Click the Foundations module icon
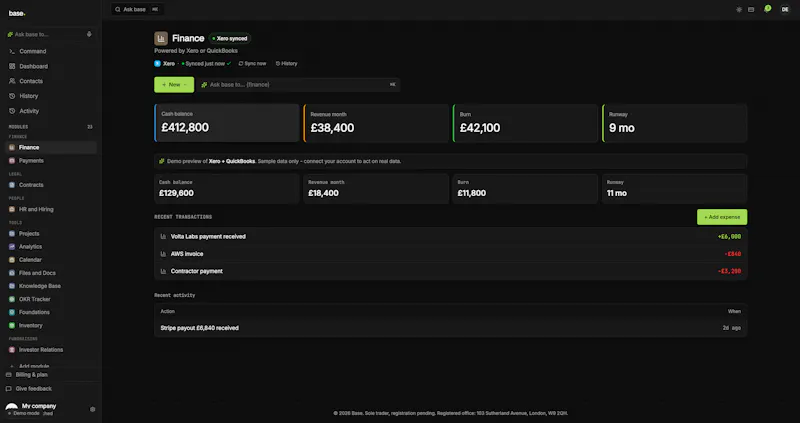This screenshot has height=423, width=800. coord(12,312)
